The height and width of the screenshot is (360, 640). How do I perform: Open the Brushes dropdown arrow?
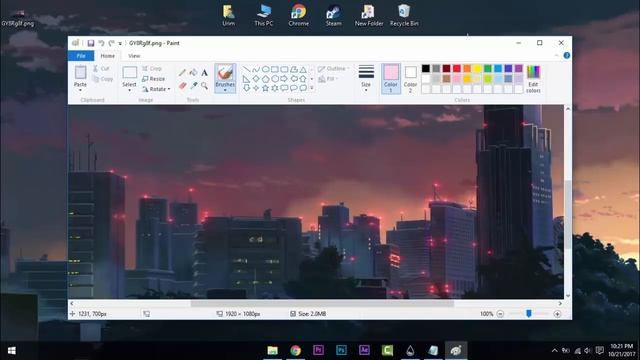point(225,90)
